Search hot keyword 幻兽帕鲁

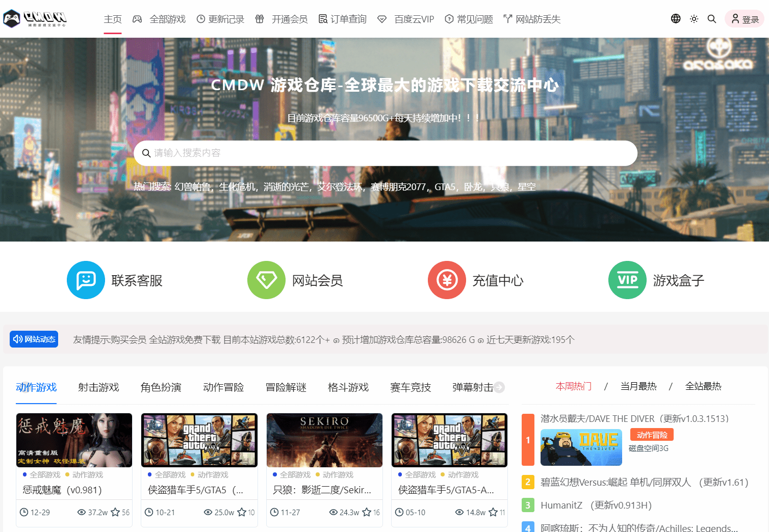(192, 187)
